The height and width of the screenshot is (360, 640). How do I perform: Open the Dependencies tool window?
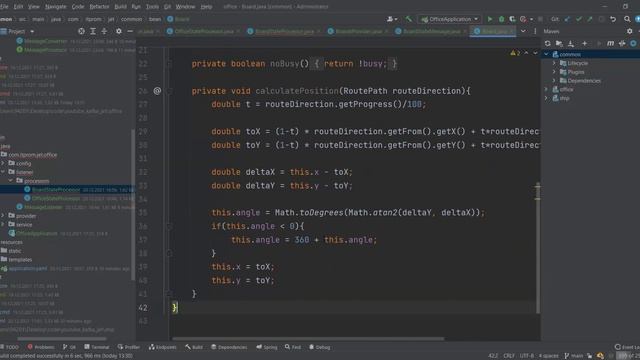tap(229, 347)
